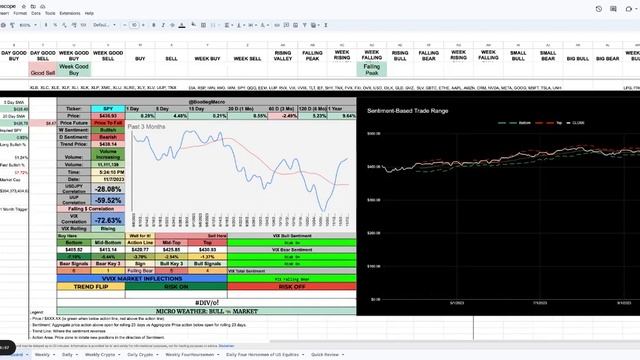Click the borders toolbar icon
640x360 pixels.
click(203, 25)
